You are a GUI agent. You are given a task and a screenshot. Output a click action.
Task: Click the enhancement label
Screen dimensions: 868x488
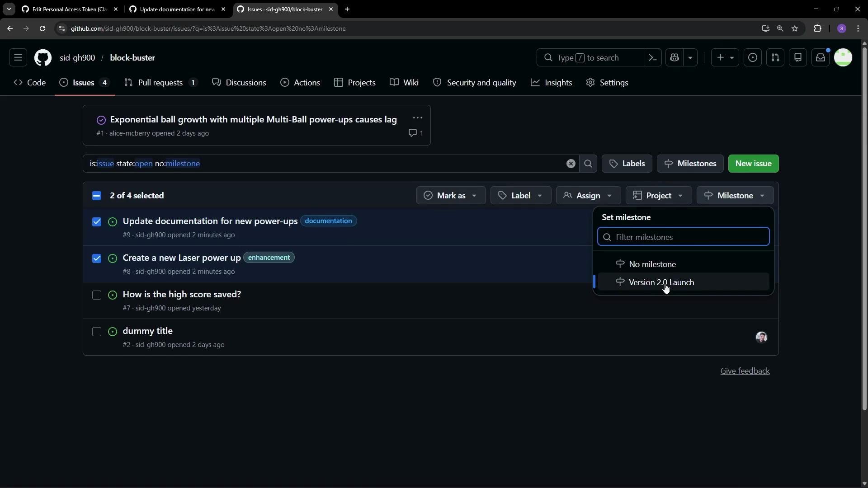[x=269, y=258]
